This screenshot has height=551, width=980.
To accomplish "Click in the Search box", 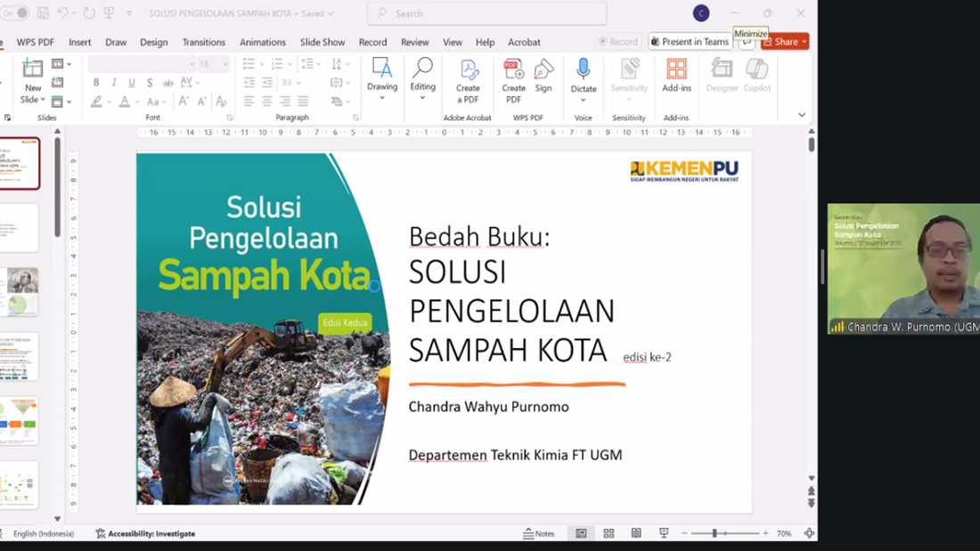I will [486, 13].
